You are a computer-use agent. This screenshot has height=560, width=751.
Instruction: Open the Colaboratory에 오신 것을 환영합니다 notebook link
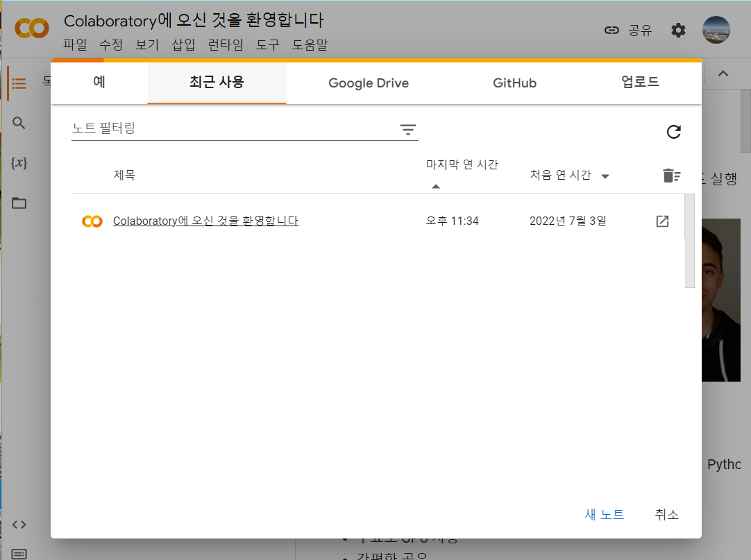tap(205, 221)
